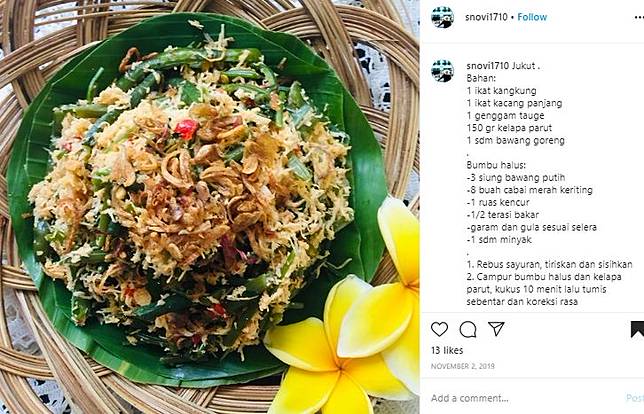The image size is (644, 414).
Task: Open the November 2, 2019 timestamp
Action: (462, 366)
